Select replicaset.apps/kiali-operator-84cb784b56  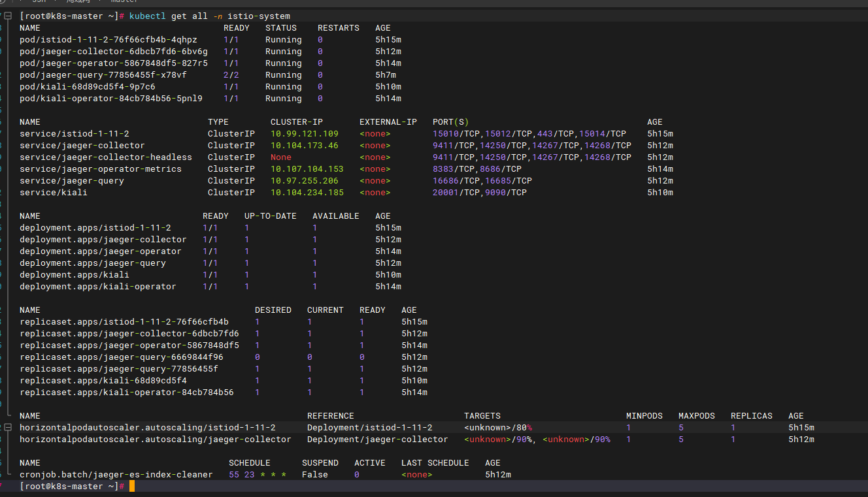(x=127, y=392)
